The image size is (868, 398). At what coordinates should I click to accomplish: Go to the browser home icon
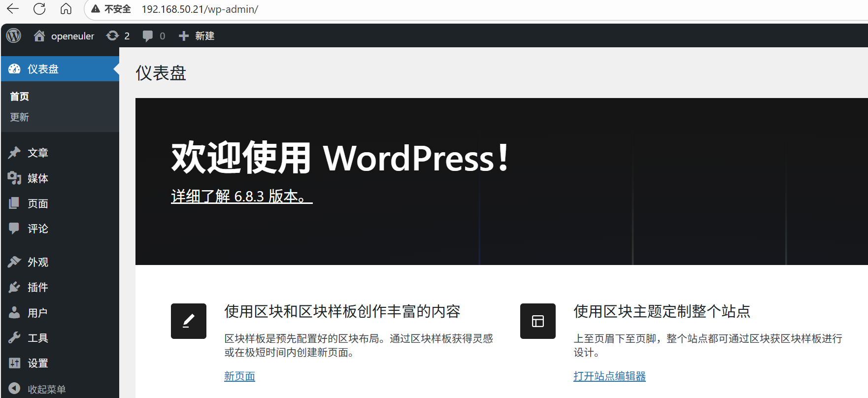(x=66, y=9)
